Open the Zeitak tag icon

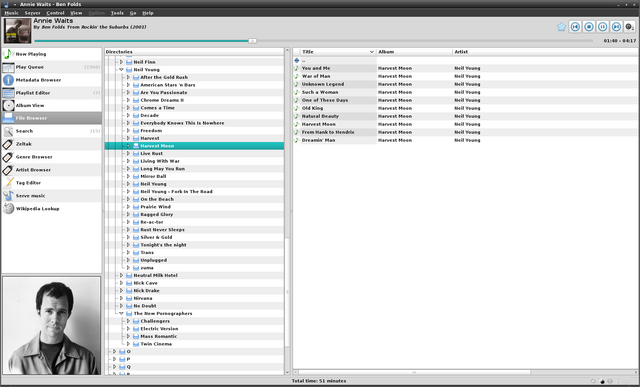click(8, 144)
